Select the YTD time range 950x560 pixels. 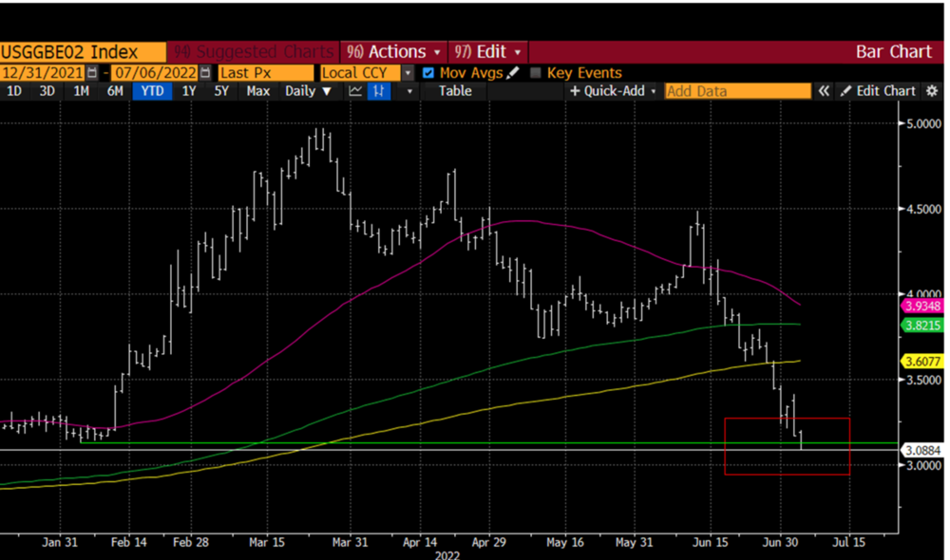[x=152, y=91]
